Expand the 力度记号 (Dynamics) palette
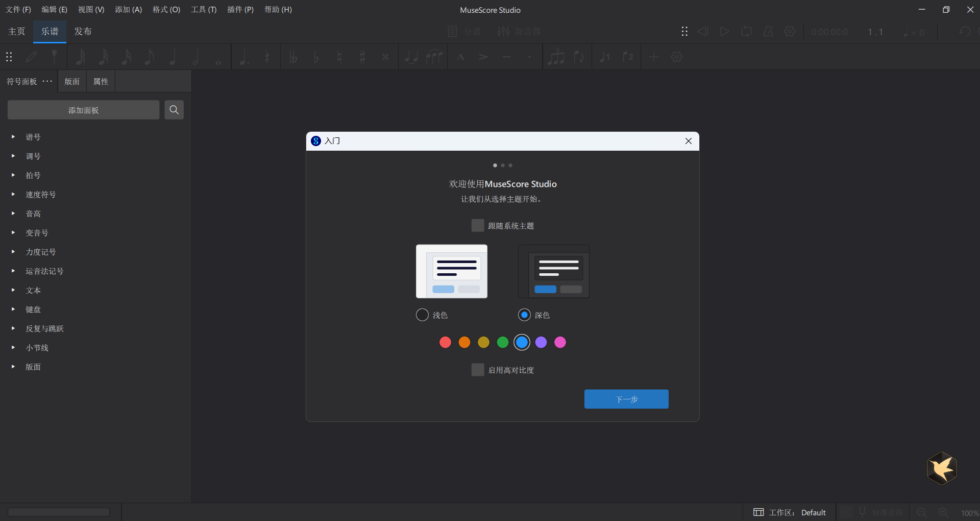Image resolution: width=980 pixels, height=521 pixels. click(x=13, y=252)
